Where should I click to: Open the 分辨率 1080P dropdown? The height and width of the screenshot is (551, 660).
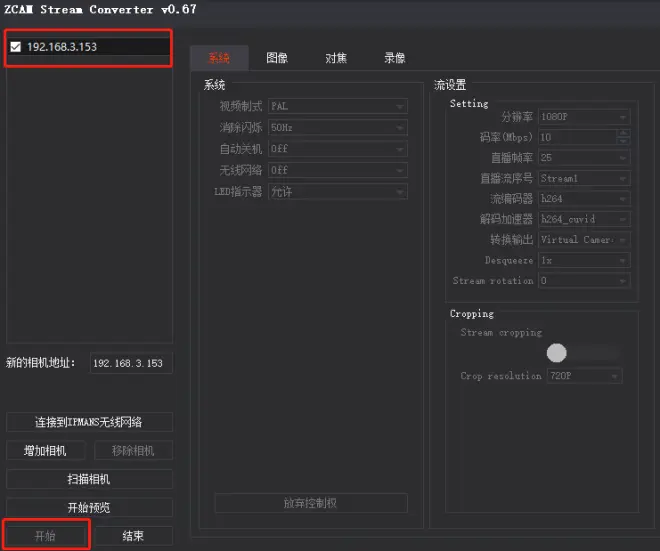(584, 117)
